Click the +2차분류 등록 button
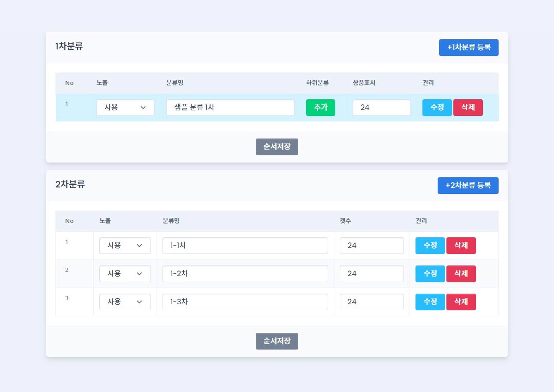Screen dimensions: 554x392 (x=468, y=186)
